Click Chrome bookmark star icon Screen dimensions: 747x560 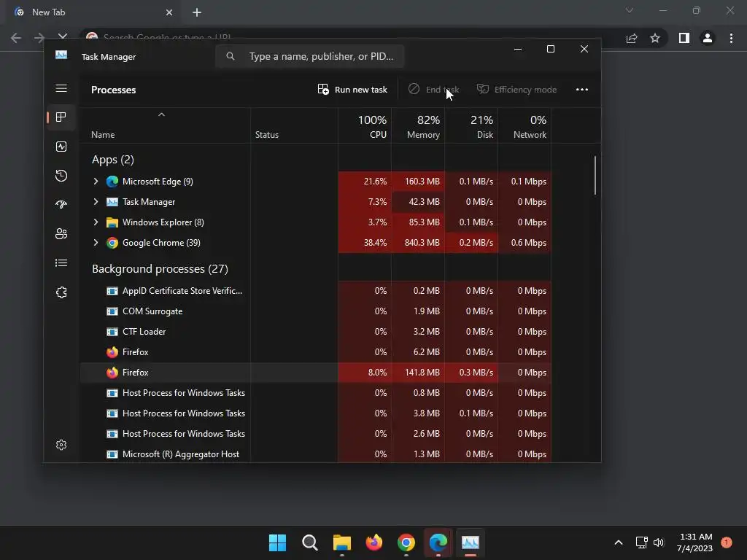655,38
